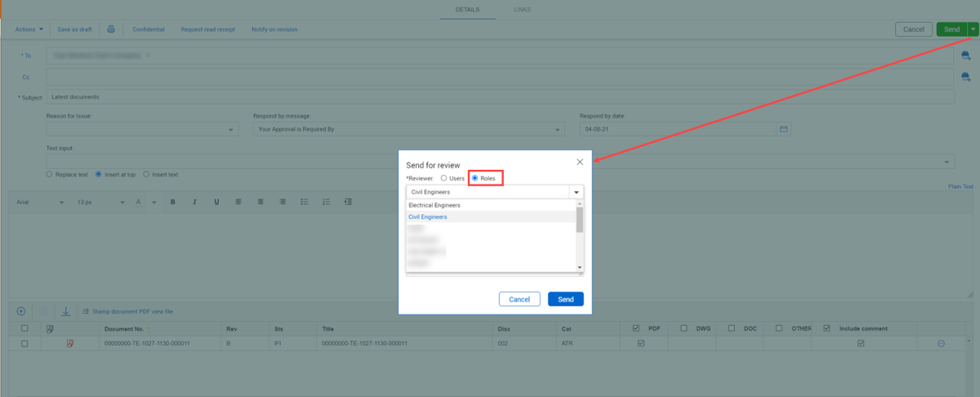This screenshot has height=397, width=980.
Task: Toggle the PDF header checkbox
Action: tap(636, 328)
